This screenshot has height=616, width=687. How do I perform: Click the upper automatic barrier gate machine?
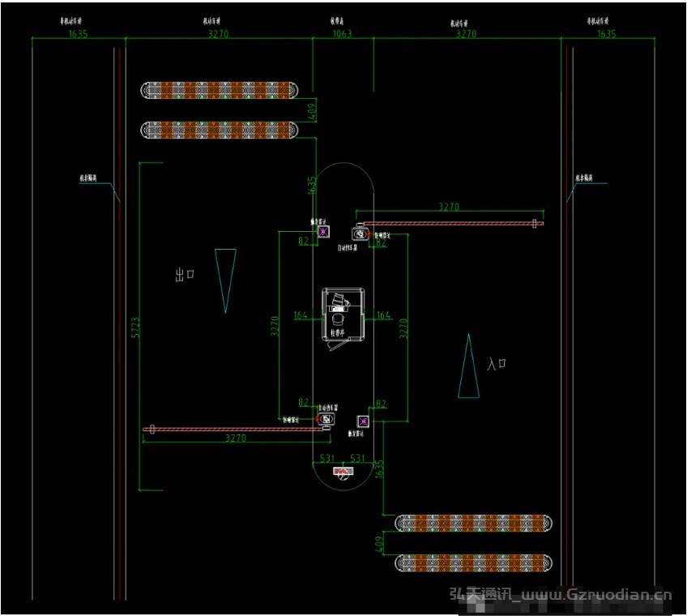[358, 233]
